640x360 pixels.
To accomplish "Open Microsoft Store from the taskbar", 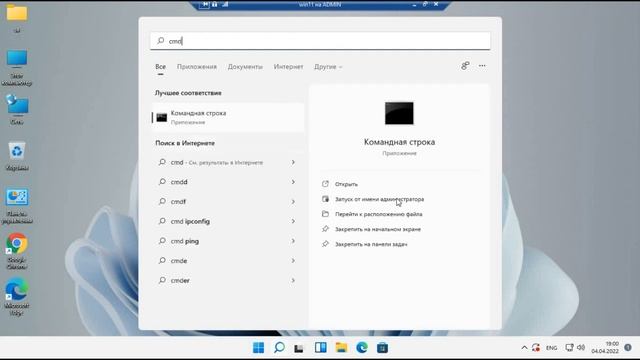I will [x=382, y=348].
